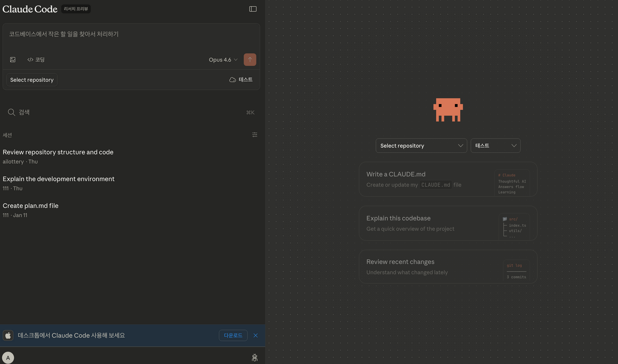This screenshot has height=364, width=618.
Task: Click Select repository button under prompt box
Action: pos(32,79)
